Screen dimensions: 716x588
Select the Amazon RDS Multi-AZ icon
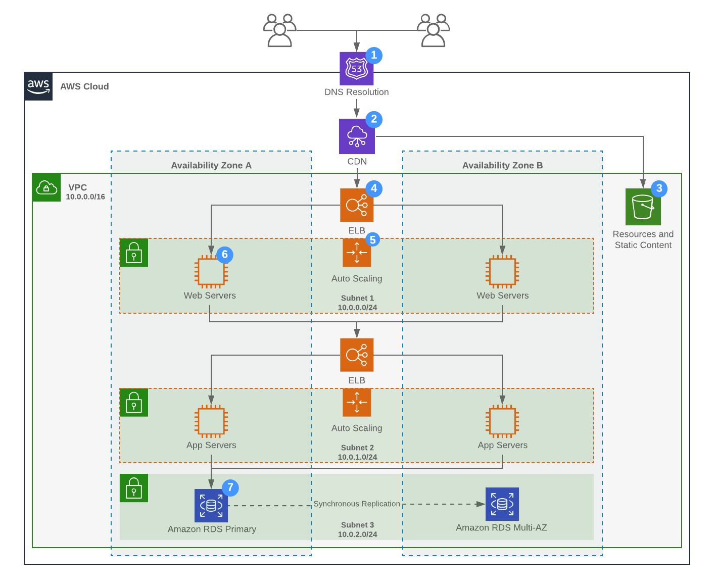[x=502, y=504]
